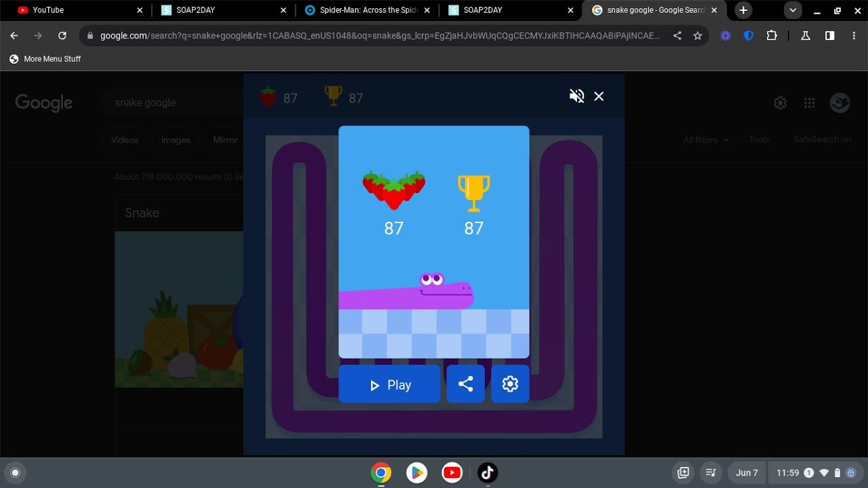
Task: Open the search Tools option
Action: (759, 140)
